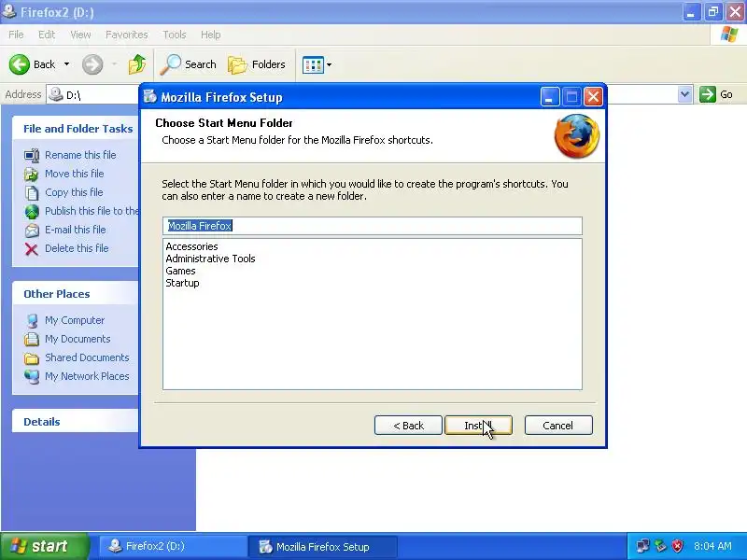Image resolution: width=747 pixels, height=560 pixels.
Task: Click the green Back arrow in Explorer
Action: (20, 64)
